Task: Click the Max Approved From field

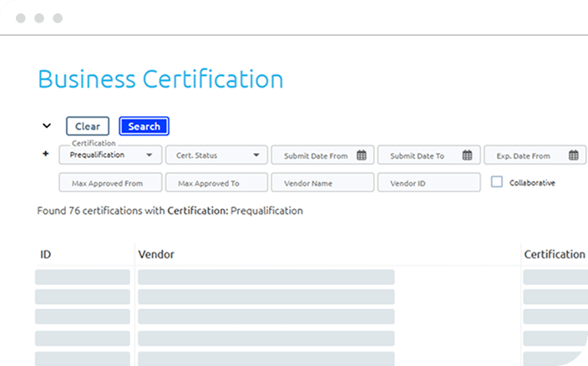Action: point(110,183)
